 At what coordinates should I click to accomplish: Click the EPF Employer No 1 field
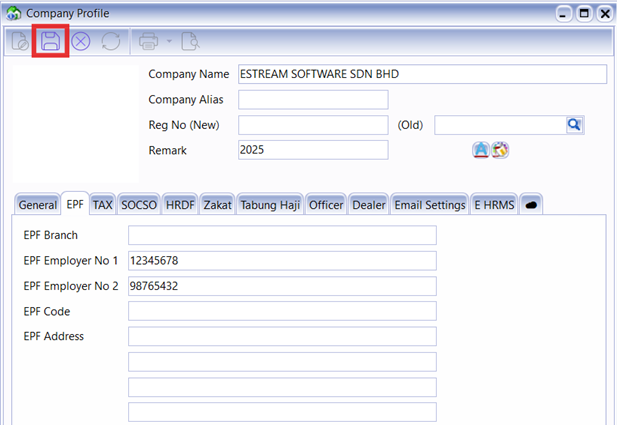tap(282, 261)
